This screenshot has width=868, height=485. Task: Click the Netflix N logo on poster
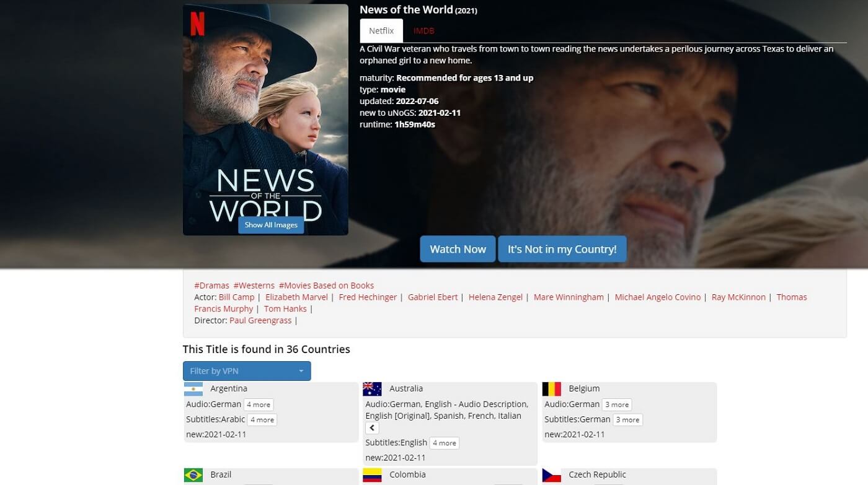(197, 23)
